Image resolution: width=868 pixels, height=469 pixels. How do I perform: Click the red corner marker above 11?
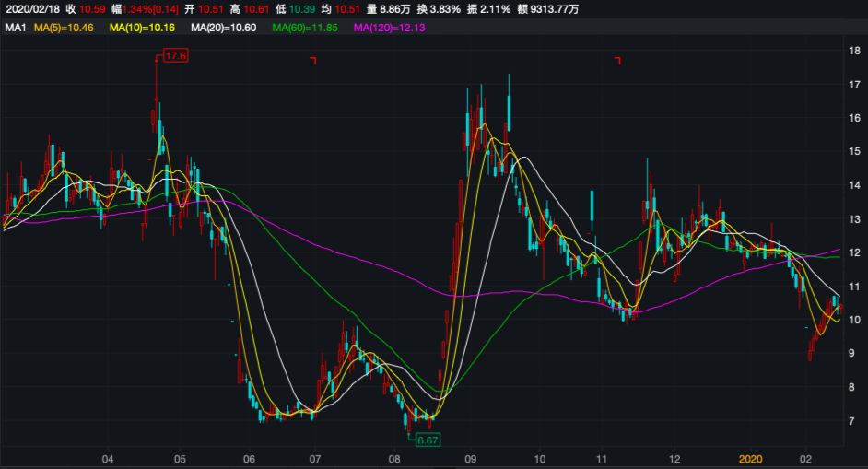617,60
